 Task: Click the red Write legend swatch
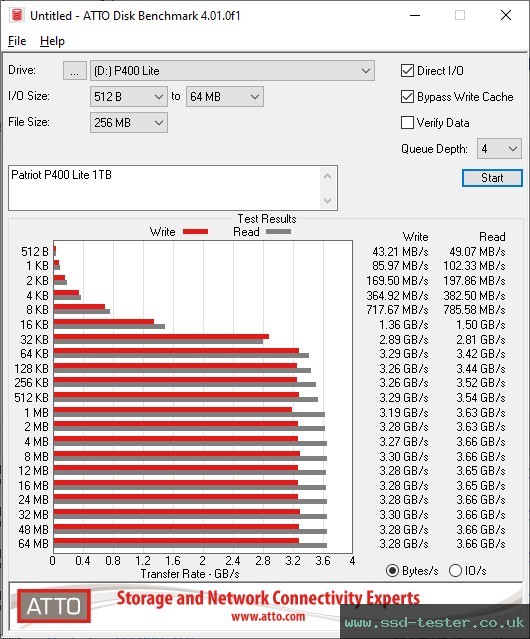point(196,231)
